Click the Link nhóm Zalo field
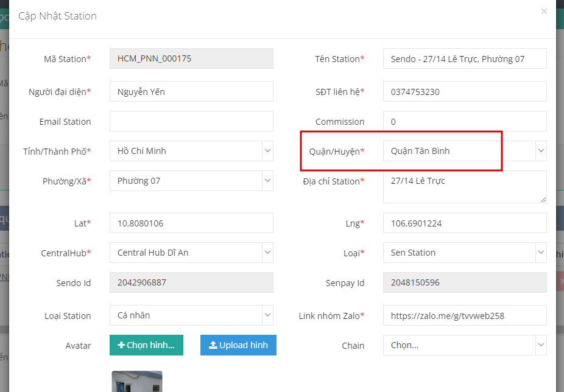 [x=465, y=315]
